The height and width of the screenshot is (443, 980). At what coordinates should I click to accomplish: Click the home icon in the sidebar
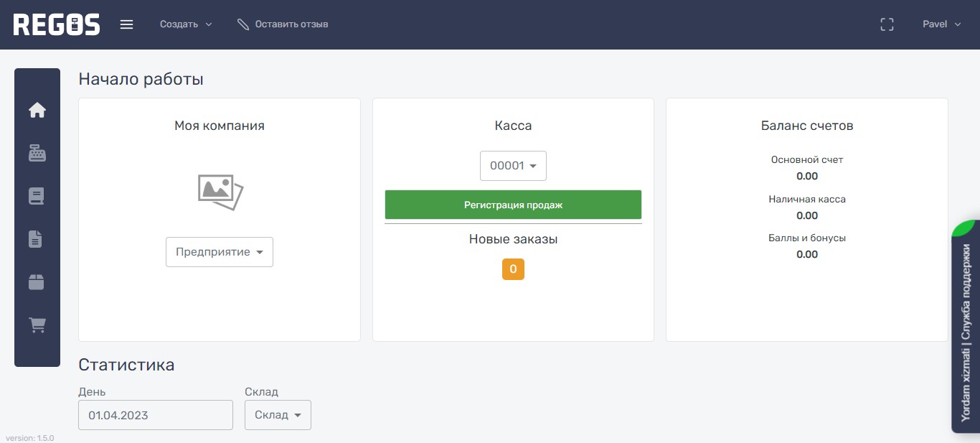pyautogui.click(x=37, y=110)
